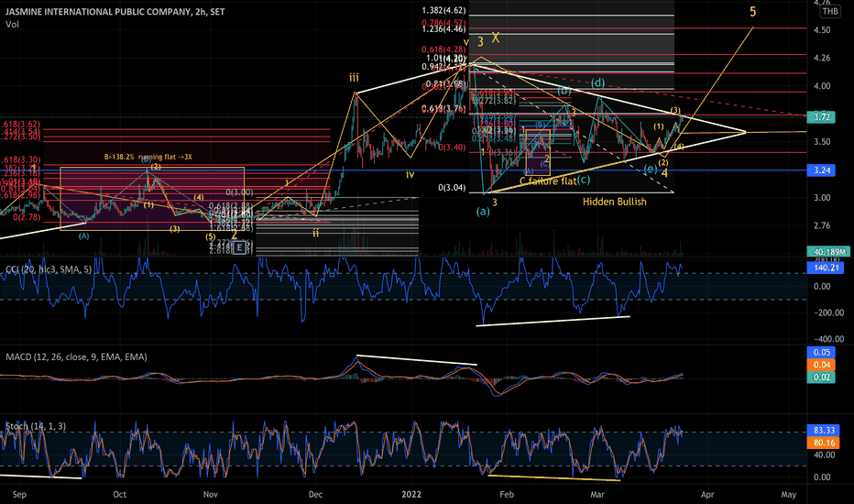
Task: Click the Fibonacci label 0(3.04)
Action: point(452,188)
